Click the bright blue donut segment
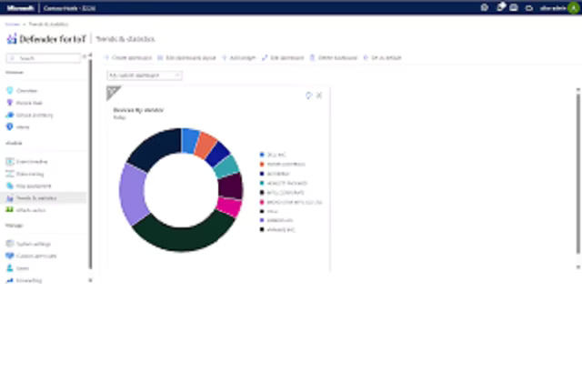The image size is (582, 392). point(190,141)
